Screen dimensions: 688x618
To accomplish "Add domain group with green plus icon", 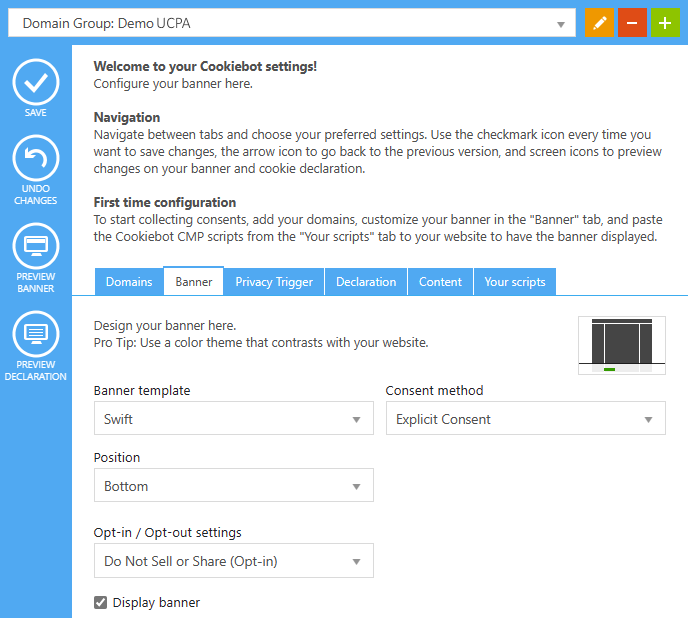I will coord(665,22).
